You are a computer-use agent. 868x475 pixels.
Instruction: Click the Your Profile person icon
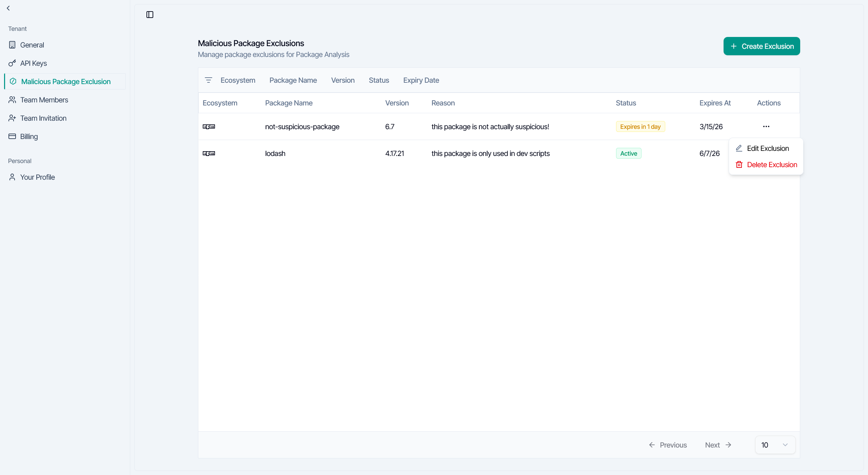coord(12,177)
